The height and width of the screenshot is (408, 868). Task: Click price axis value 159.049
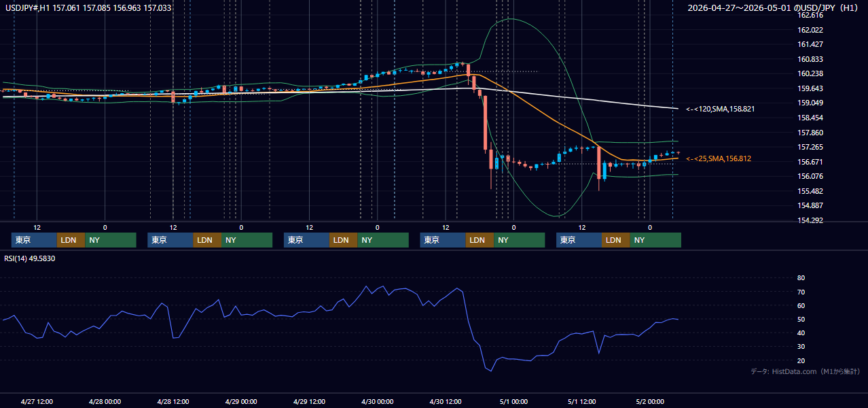click(810, 103)
